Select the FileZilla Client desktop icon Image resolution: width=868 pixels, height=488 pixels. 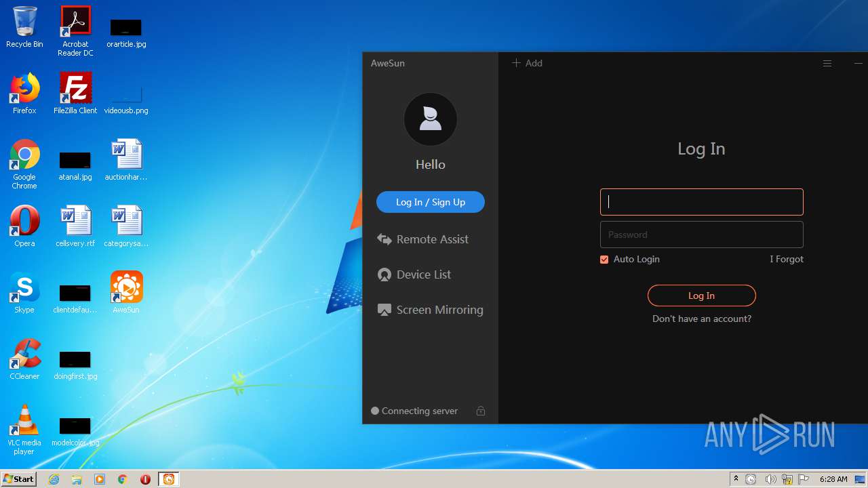tap(75, 94)
